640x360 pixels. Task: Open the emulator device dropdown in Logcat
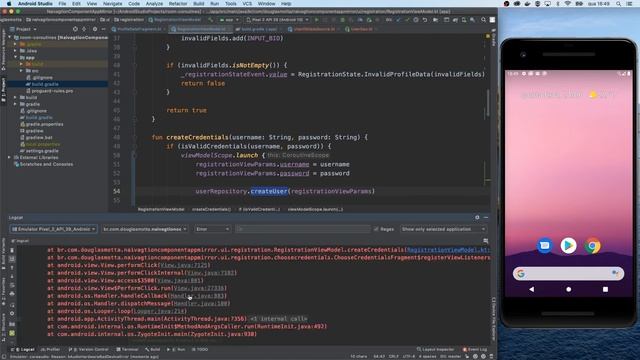click(x=53, y=229)
